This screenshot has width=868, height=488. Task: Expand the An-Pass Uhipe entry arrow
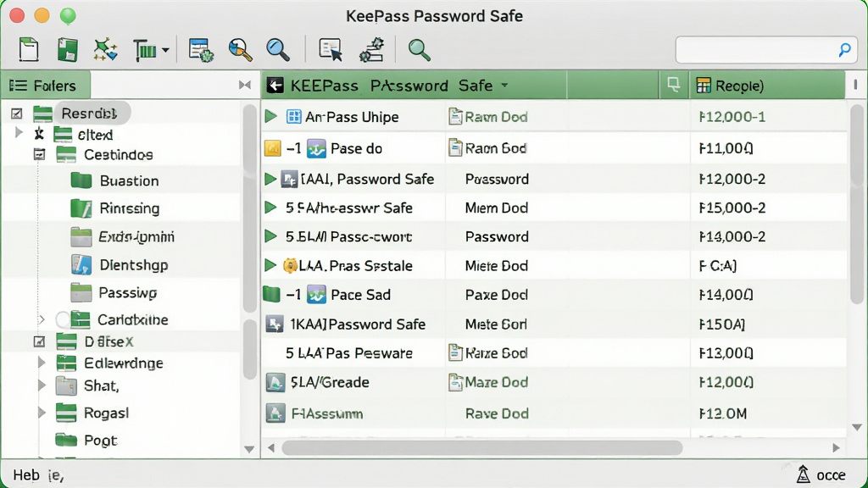[270, 116]
